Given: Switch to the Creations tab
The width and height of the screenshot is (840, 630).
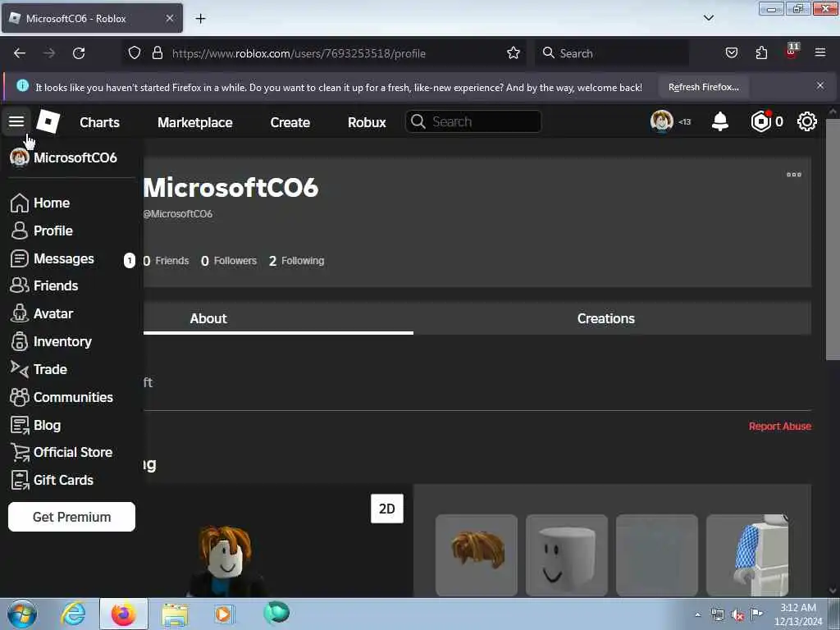Looking at the screenshot, I should point(606,318).
